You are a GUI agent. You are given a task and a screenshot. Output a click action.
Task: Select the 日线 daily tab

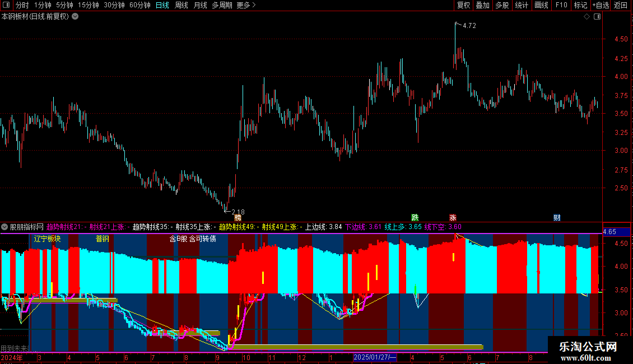click(162, 5)
